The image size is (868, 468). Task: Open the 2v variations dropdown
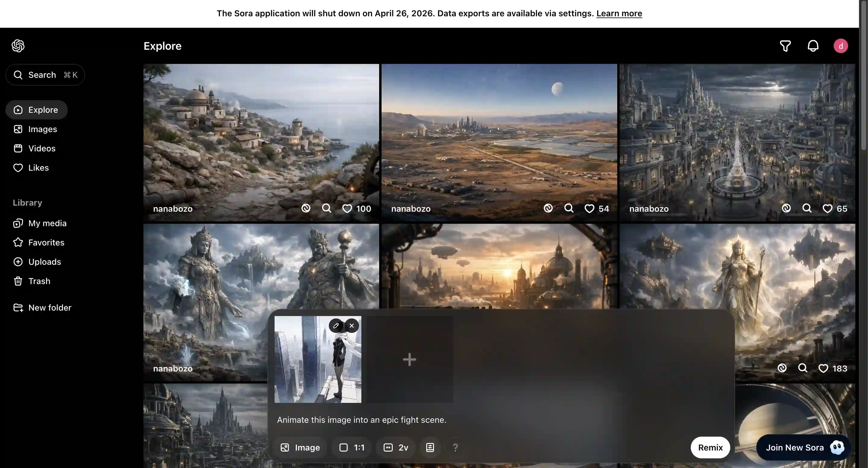click(396, 447)
